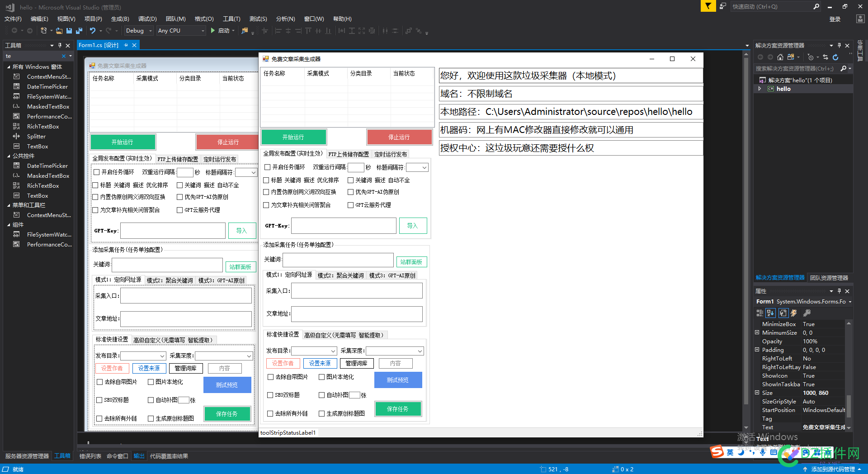Click the GPT-Key input field in running app
This screenshot has height=474, width=868.
[344, 226]
